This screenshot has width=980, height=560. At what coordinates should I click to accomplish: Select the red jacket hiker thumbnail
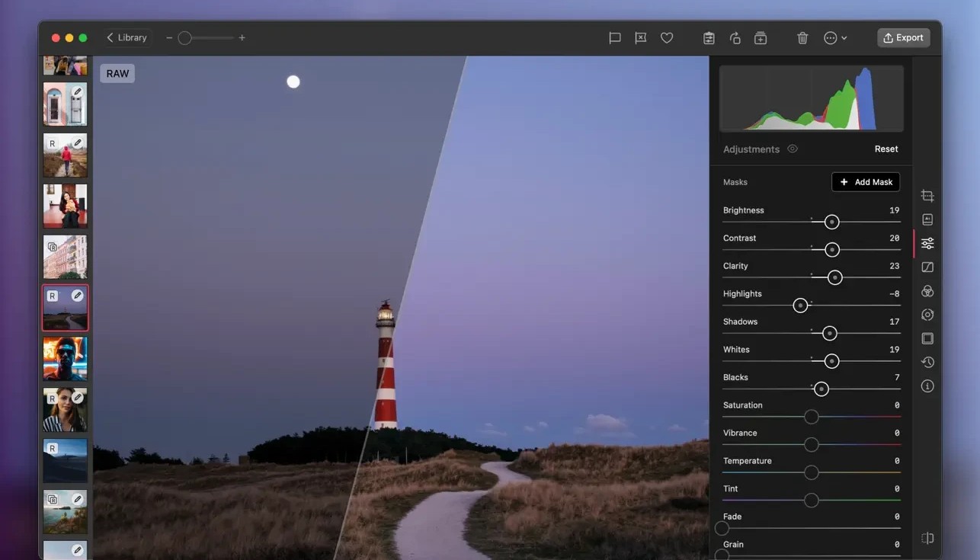[66, 155]
